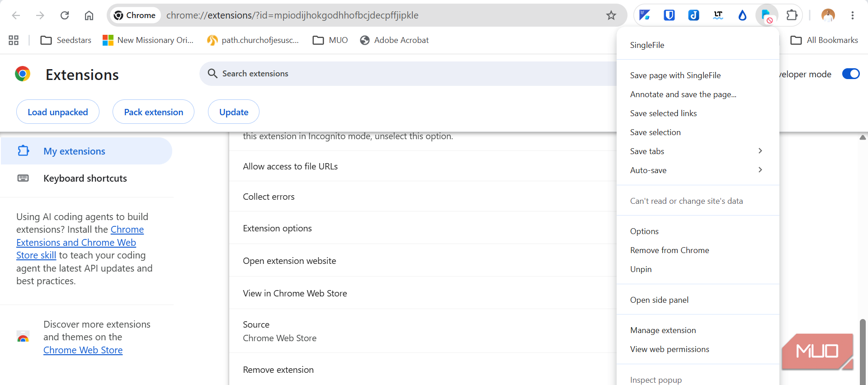Viewport: 868px width, 385px height.
Task: Open the apps grid in bookmarks bar
Action: click(14, 40)
